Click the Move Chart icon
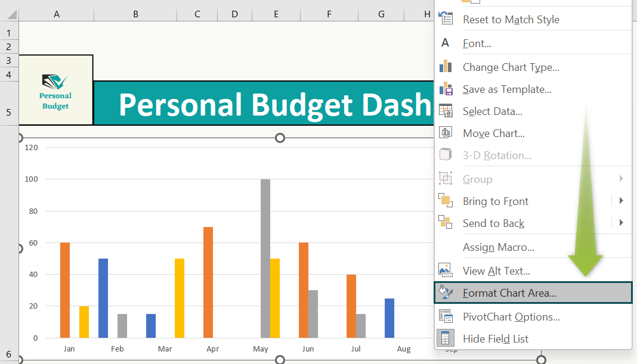 (446, 132)
